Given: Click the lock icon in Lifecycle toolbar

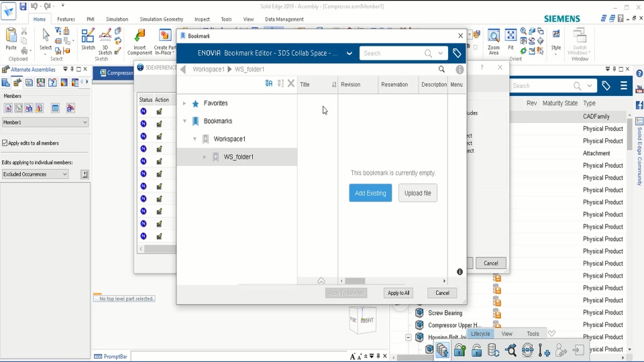Looking at the screenshot, I should tap(460, 350).
